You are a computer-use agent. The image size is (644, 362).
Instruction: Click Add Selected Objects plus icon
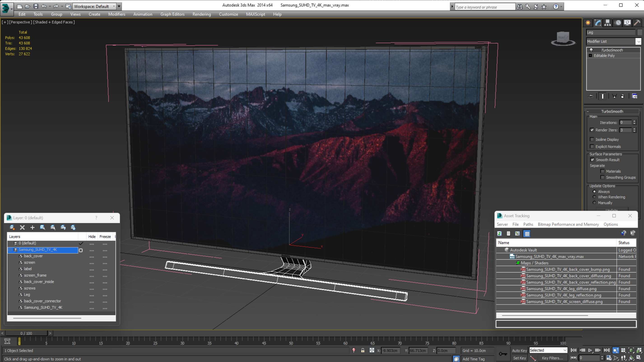coord(32,227)
